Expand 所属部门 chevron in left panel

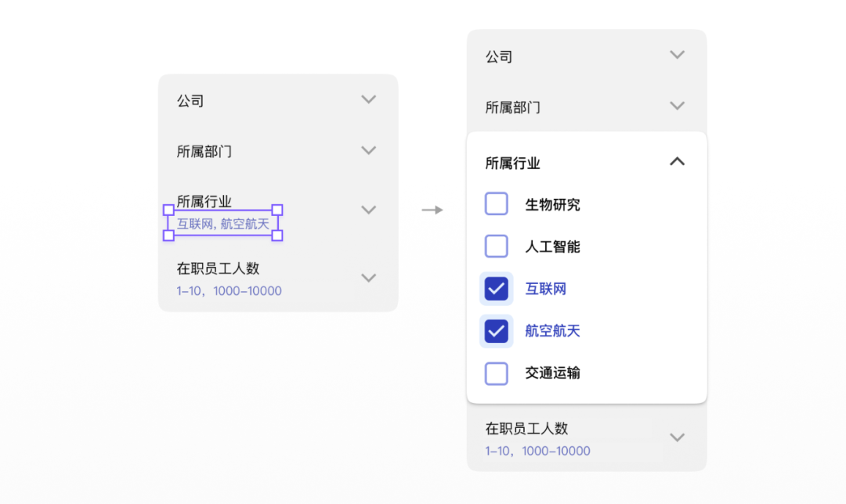368,150
